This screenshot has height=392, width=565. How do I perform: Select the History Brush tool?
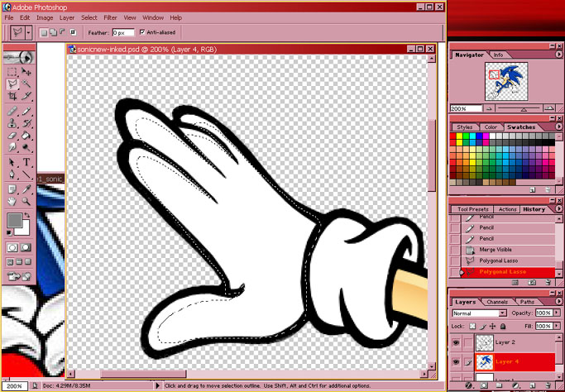pyautogui.click(x=26, y=123)
